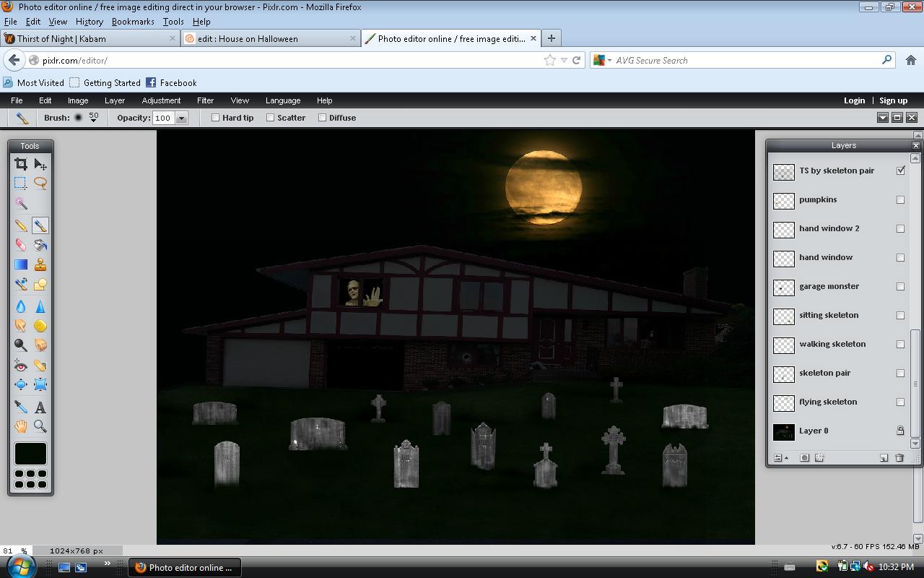Open the Image menu
This screenshot has height=578, width=924.
coord(78,100)
